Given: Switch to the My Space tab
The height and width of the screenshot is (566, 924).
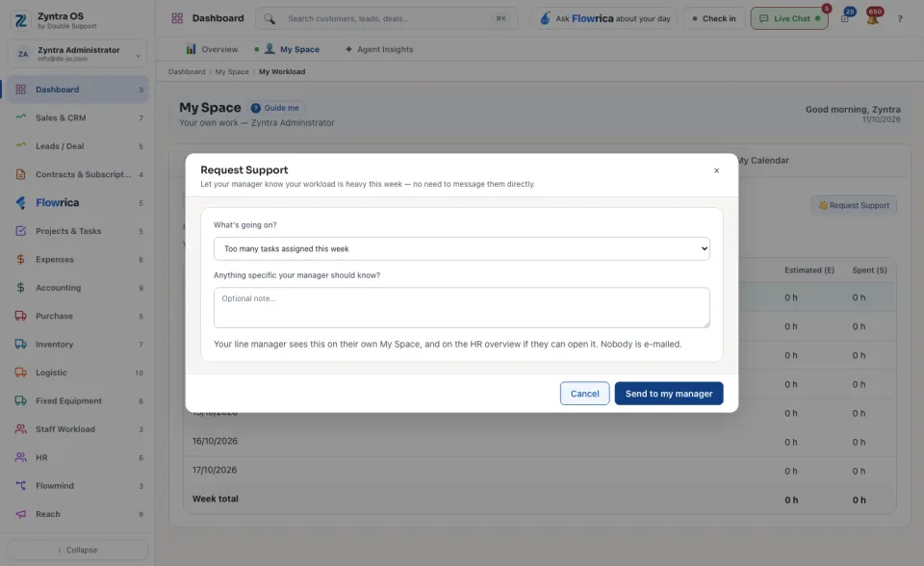Looking at the screenshot, I should click(x=292, y=49).
